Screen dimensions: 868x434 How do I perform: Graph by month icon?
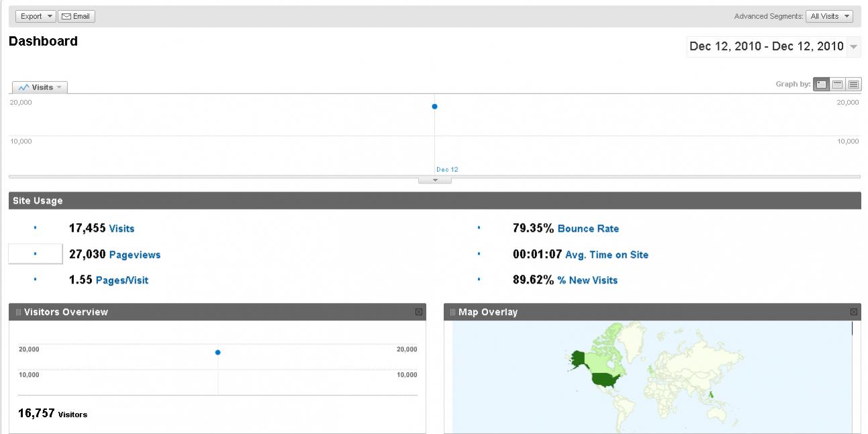pos(853,84)
